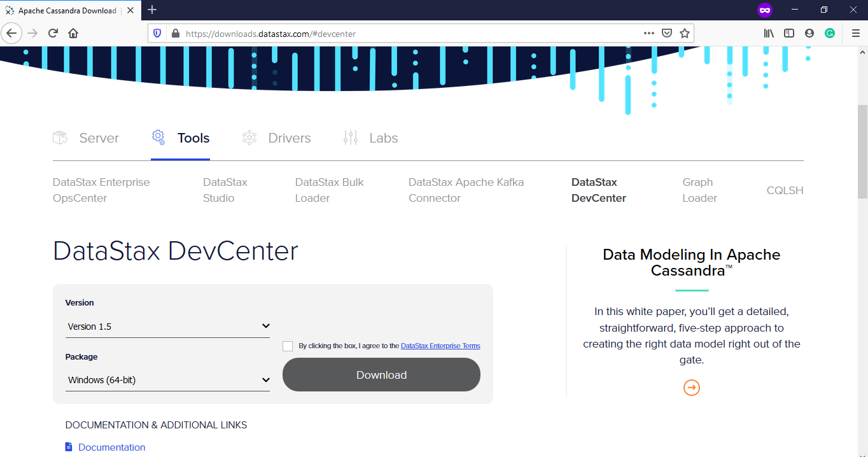Click the Download button
This screenshot has width=868, height=457.
pos(381,375)
